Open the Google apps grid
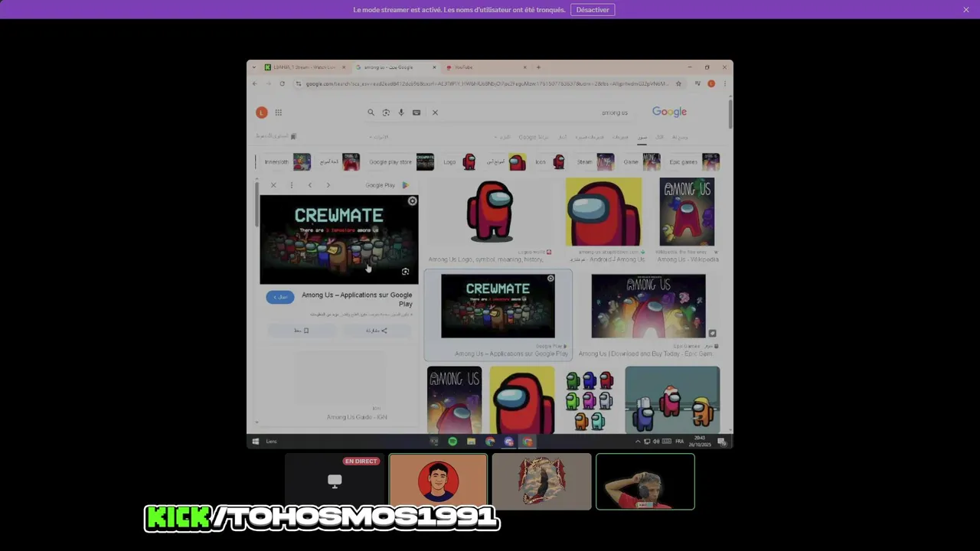980x551 pixels. pos(279,112)
